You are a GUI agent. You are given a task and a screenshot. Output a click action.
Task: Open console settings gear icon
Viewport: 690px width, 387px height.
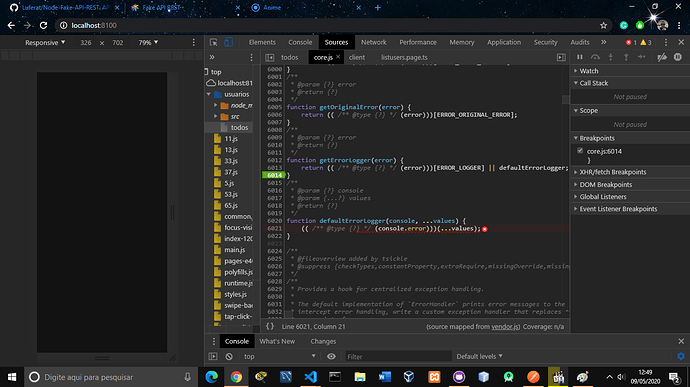click(x=681, y=356)
